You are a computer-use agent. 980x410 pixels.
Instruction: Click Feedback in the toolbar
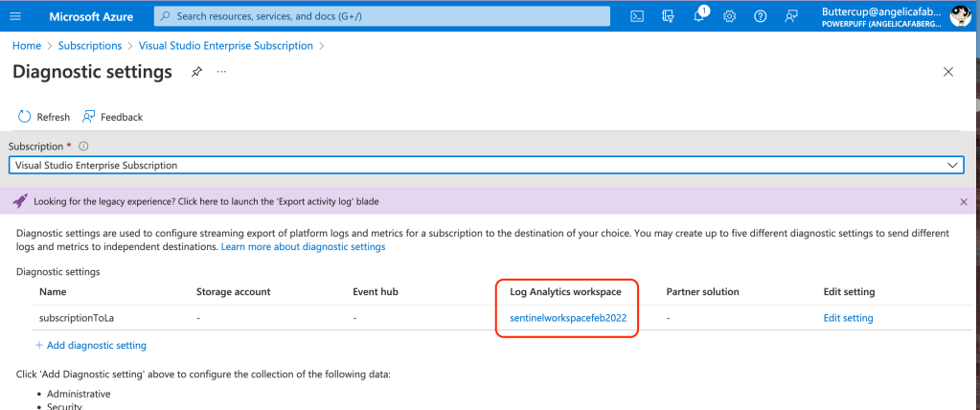click(x=112, y=117)
